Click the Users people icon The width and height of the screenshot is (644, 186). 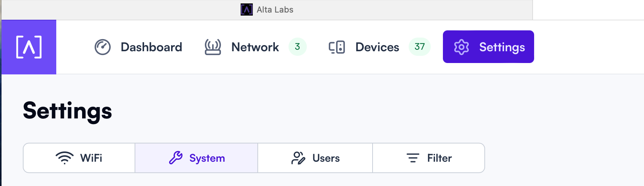(x=298, y=158)
